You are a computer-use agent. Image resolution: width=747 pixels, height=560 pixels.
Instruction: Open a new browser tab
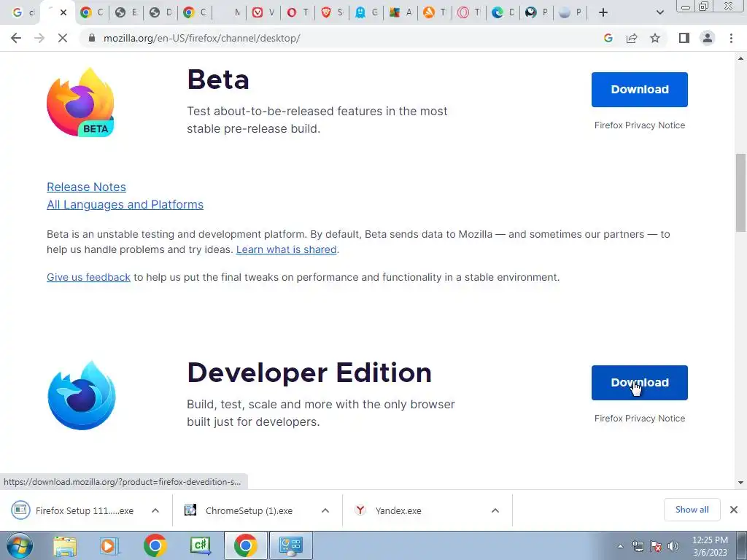603,12
